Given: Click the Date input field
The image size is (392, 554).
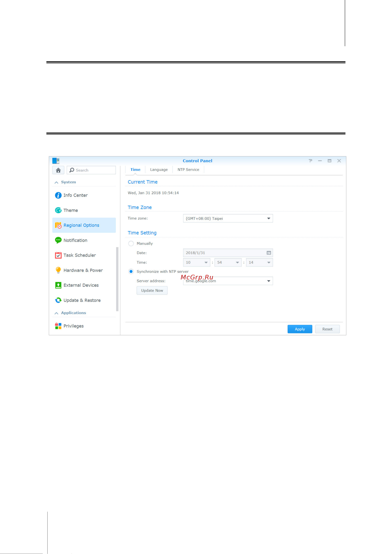Looking at the screenshot, I should click(228, 253).
